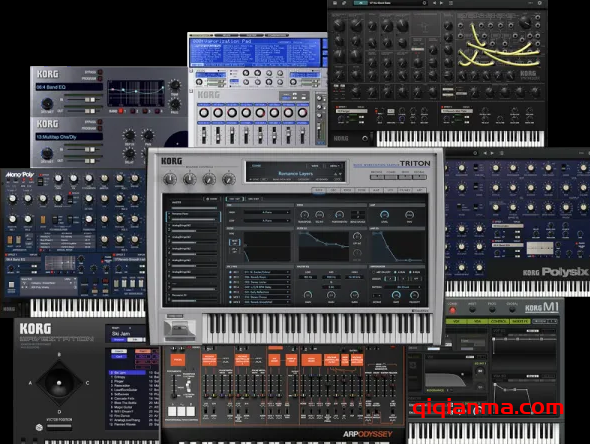The width and height of the screenshot is (590, 444).
Task: Click the Triton amp Pan knob
Action: pos(409,214)
